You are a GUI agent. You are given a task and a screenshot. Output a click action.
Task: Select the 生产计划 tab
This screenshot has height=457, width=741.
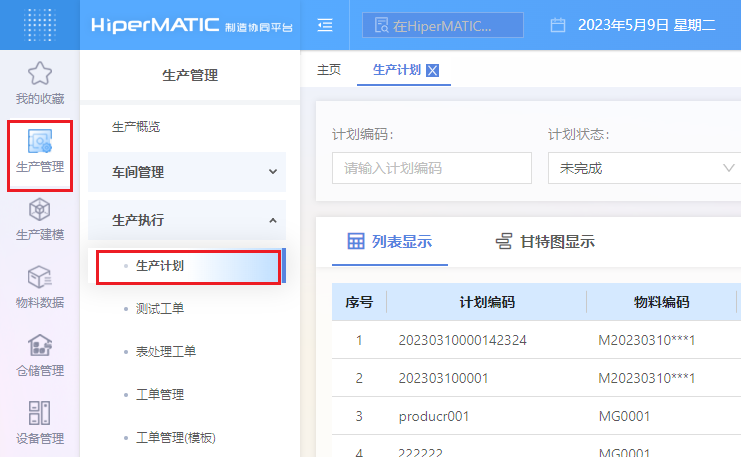[396, 70]
